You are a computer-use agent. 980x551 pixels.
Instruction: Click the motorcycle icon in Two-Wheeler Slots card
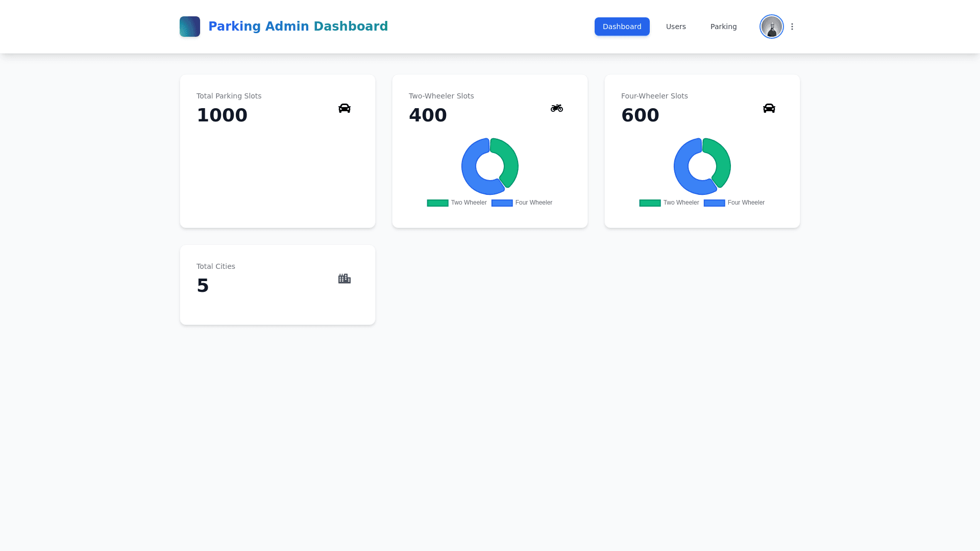click(x=556, y=108)
